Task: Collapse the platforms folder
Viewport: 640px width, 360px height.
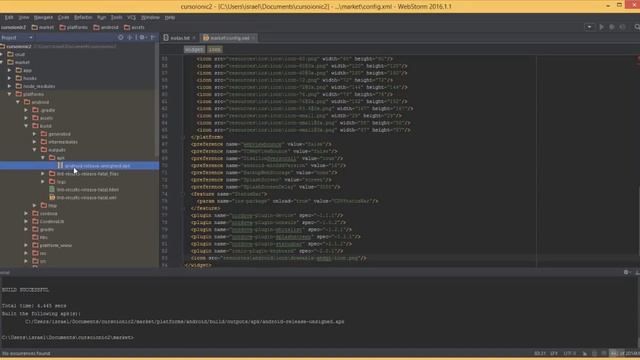Action: pos(10,94)
